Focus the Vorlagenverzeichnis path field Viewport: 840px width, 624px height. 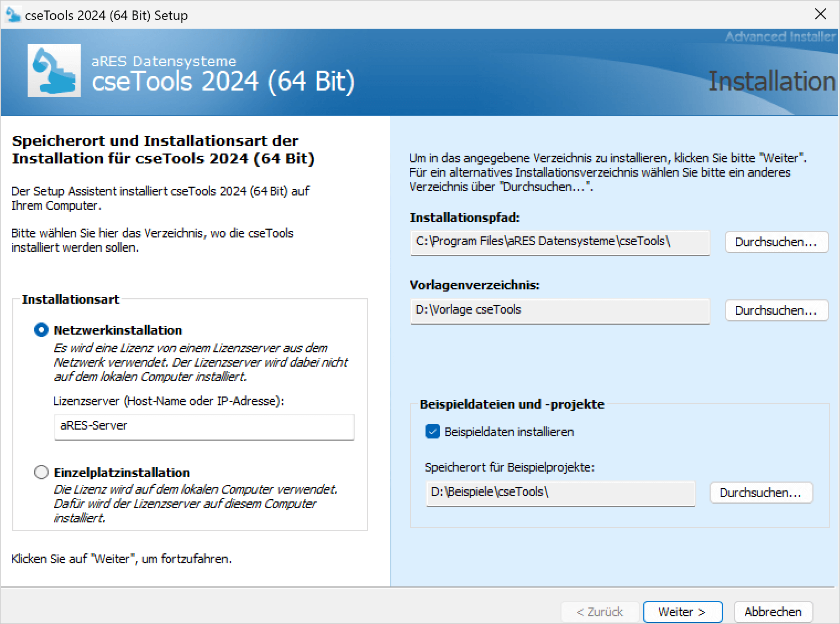(x=559, y=310)
